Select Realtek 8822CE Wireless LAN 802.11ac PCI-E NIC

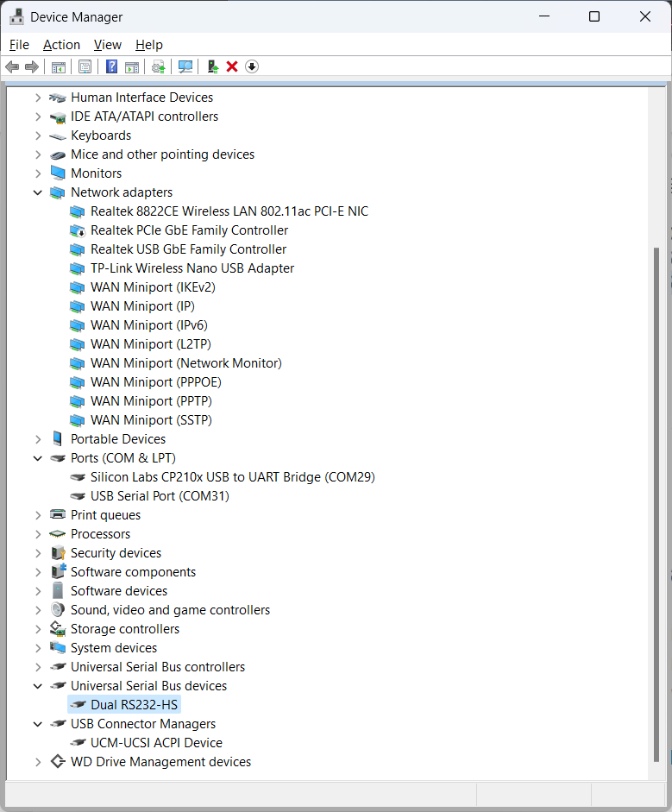pyautogui.click(x=229, y=211)
